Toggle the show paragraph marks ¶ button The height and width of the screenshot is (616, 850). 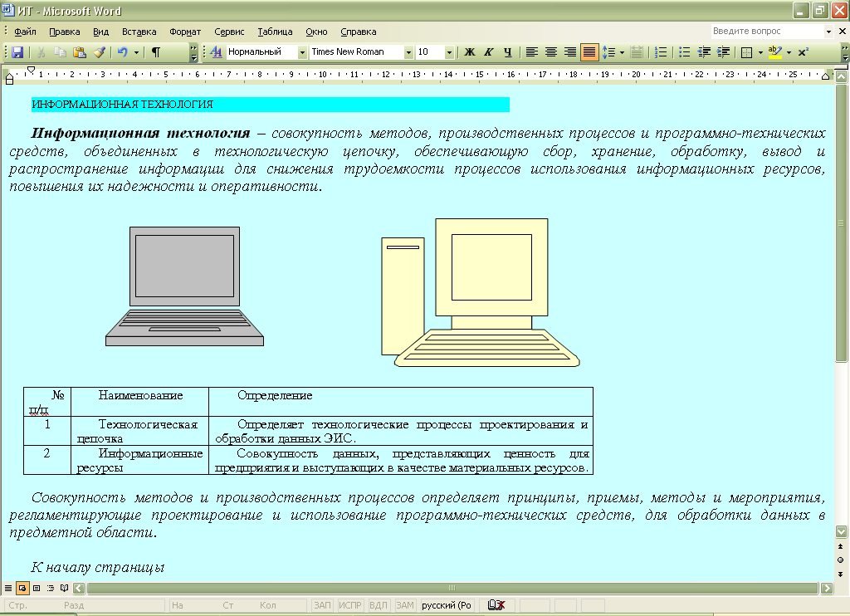[x=155, y=52]
